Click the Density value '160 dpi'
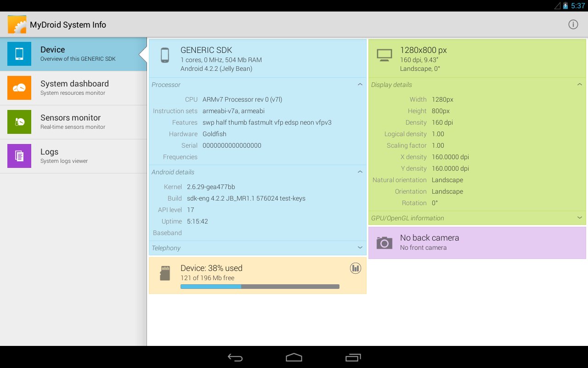The height and width of the screenshot is (368, 588). pos(443,122)
